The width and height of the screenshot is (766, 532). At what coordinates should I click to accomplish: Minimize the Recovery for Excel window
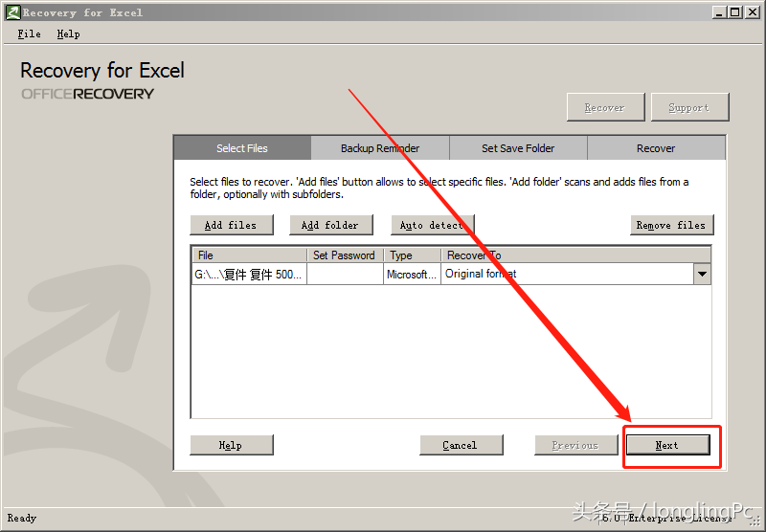[x=719, y=12]
